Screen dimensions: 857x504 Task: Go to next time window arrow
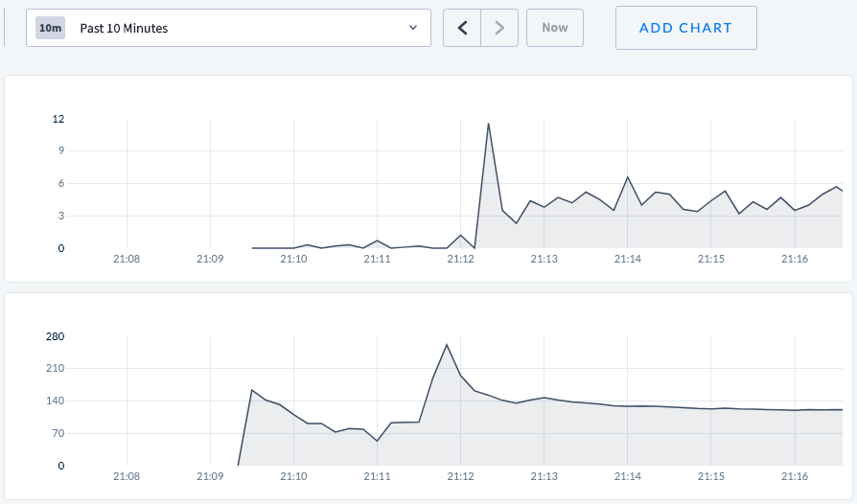(x=499, y=28)
